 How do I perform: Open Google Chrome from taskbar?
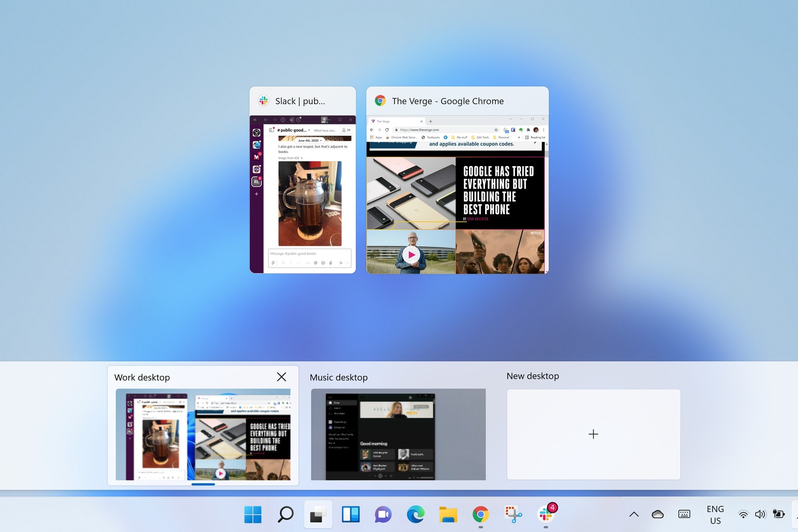480,514
